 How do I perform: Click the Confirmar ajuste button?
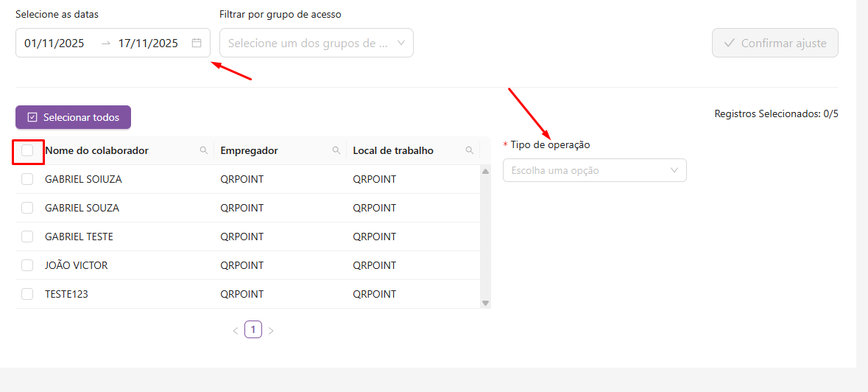tap(775, 43)
